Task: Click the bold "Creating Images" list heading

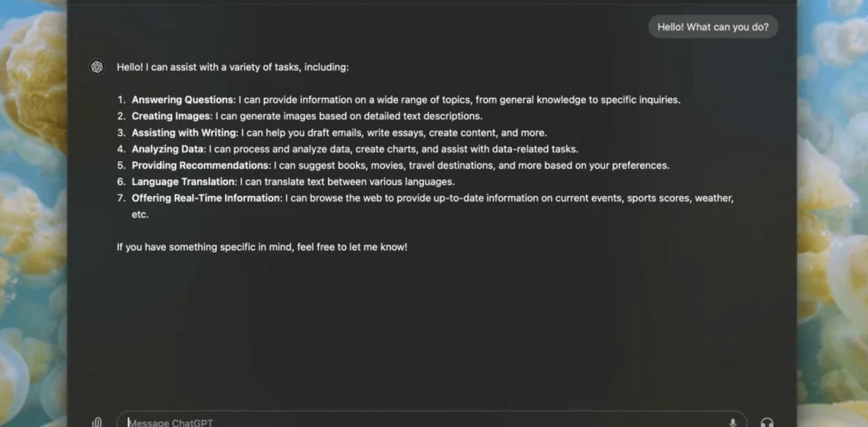Action: (x=171, y=116)
